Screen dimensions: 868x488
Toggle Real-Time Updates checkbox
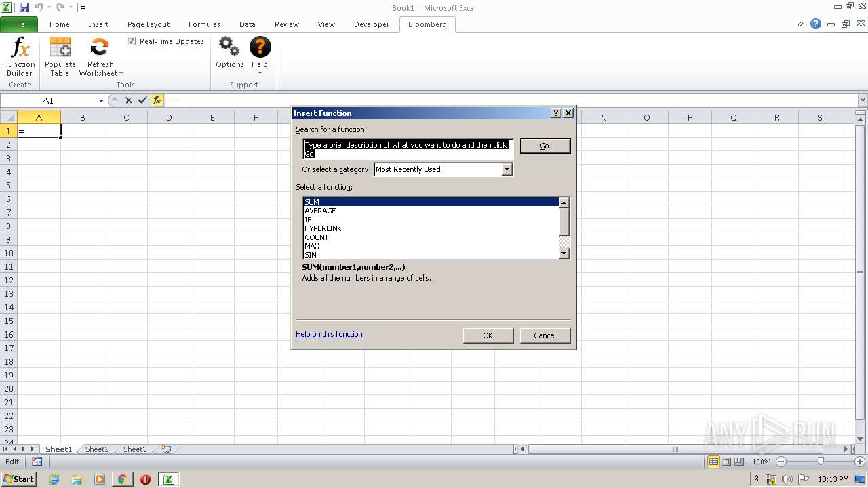coord(132,41)
